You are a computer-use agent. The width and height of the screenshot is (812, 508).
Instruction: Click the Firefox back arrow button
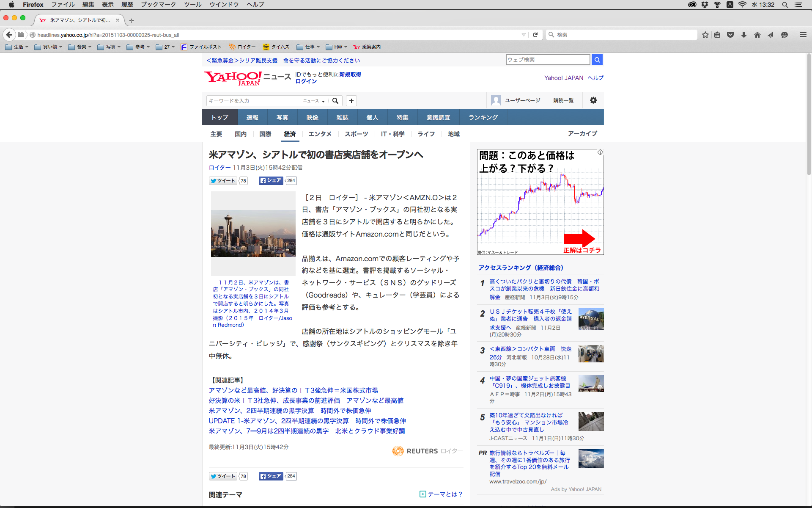[x=9, y=35]
